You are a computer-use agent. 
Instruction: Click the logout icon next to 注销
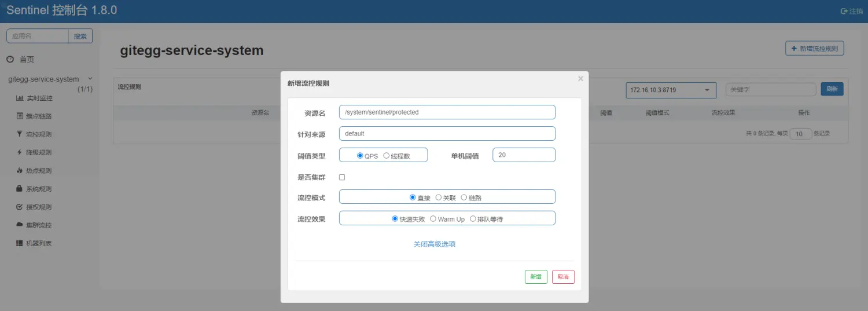pos(843,11)
